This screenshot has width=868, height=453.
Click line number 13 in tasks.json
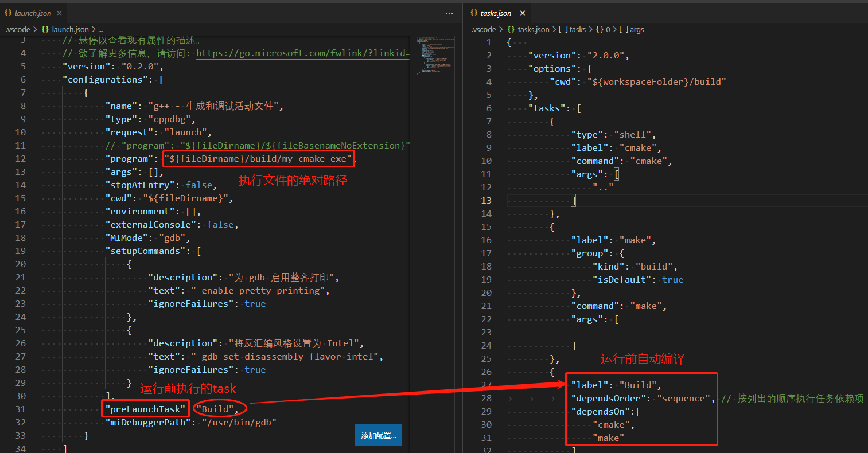486,200
